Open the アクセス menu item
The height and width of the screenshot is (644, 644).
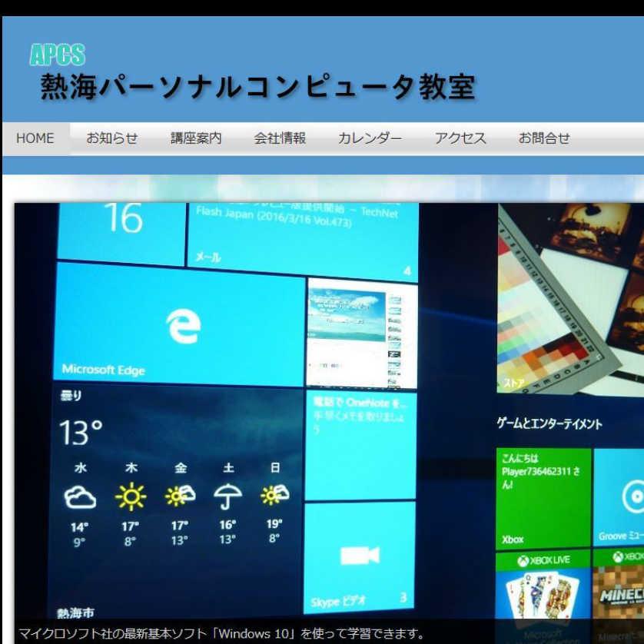[460, 138]
